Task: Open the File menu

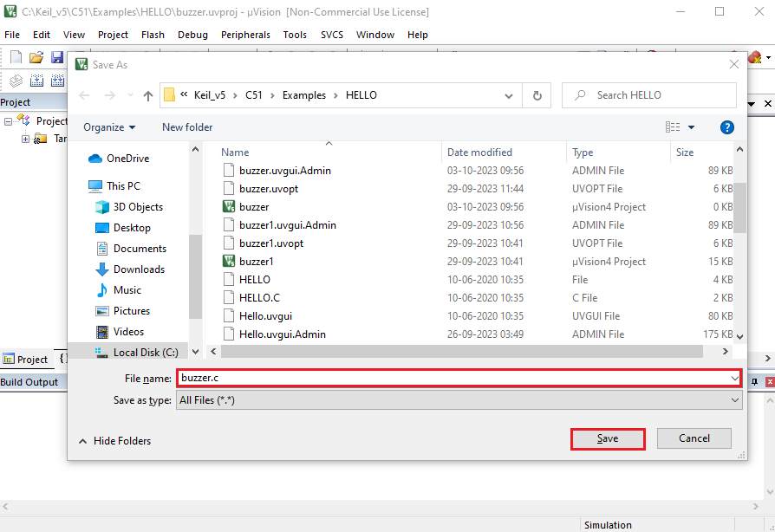Action: 12,35
